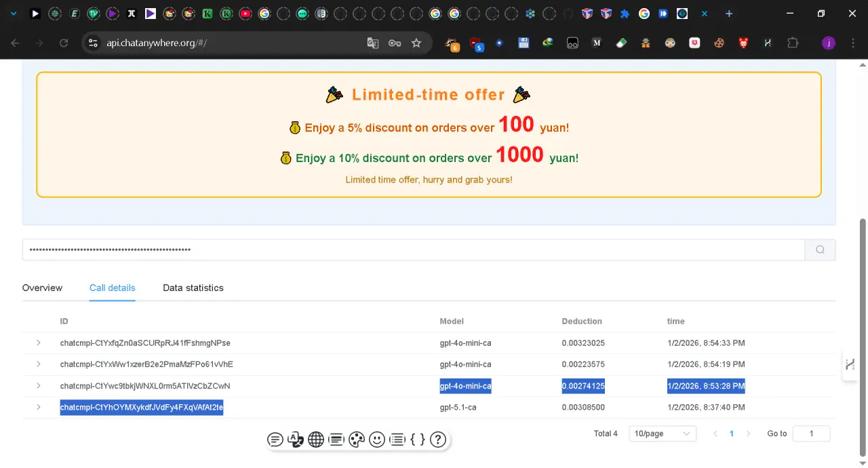Screen dimensions: 868x468
Task: Close the active browser tab
Action: coord(705,14)
